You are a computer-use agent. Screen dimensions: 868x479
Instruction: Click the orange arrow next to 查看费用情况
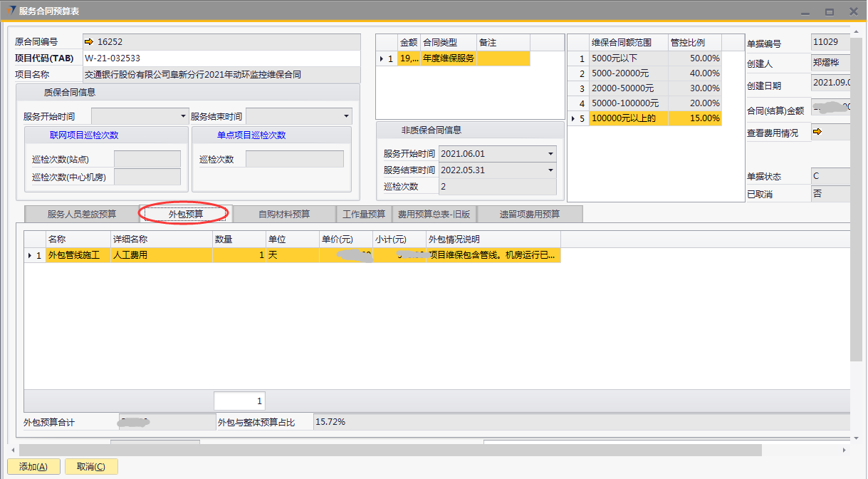point(817,132)
